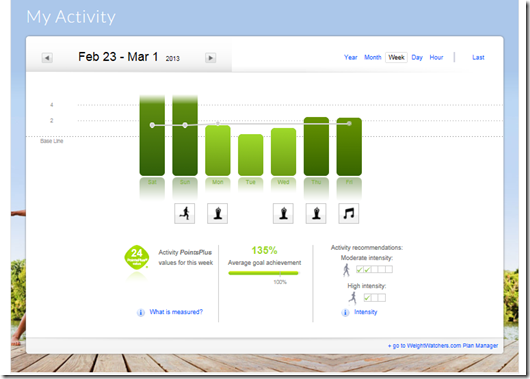Image resolution: width=530 pixels, height=379 pixels.
Task: Select the Monday activity bar
Action: 218,150
